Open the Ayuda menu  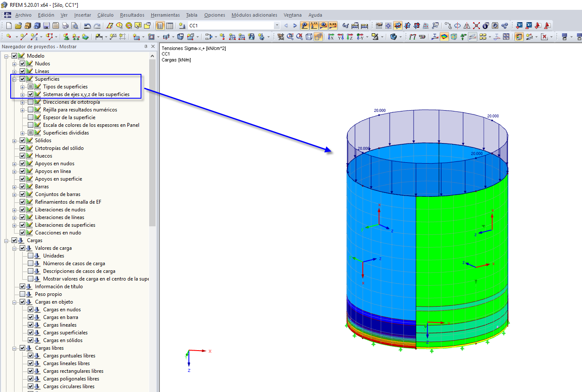click(x=315, y=15)
